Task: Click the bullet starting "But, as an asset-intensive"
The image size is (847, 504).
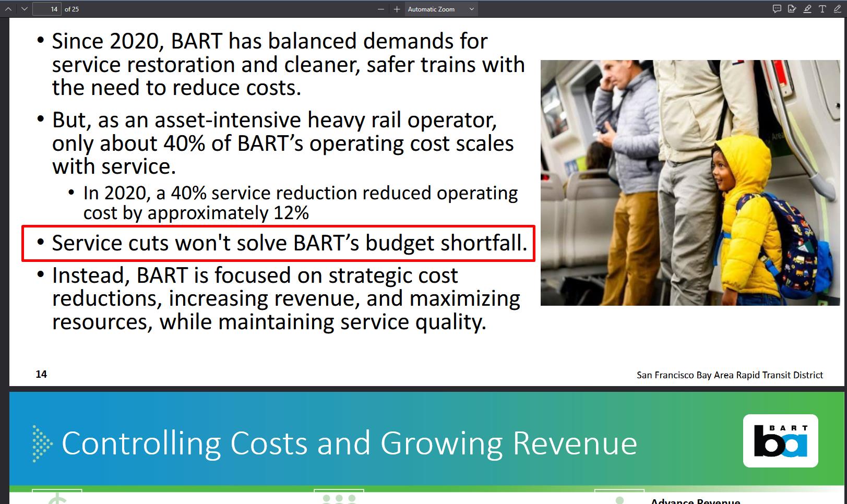Action: tap(283, 143)
